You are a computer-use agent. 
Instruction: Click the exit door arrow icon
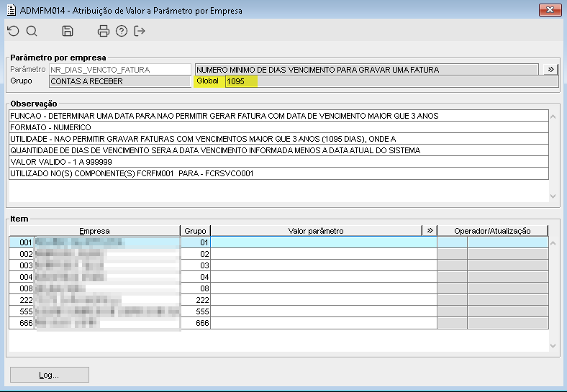click(x=139, y=31)
